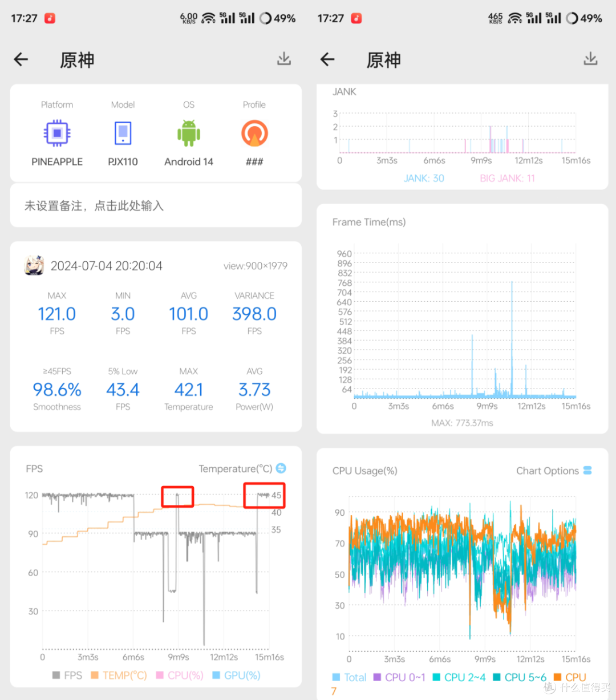The width and height of the screenshot is (616, 700).
Task: Tap the view:900×1979 label
Action: (x=256, y=266)
